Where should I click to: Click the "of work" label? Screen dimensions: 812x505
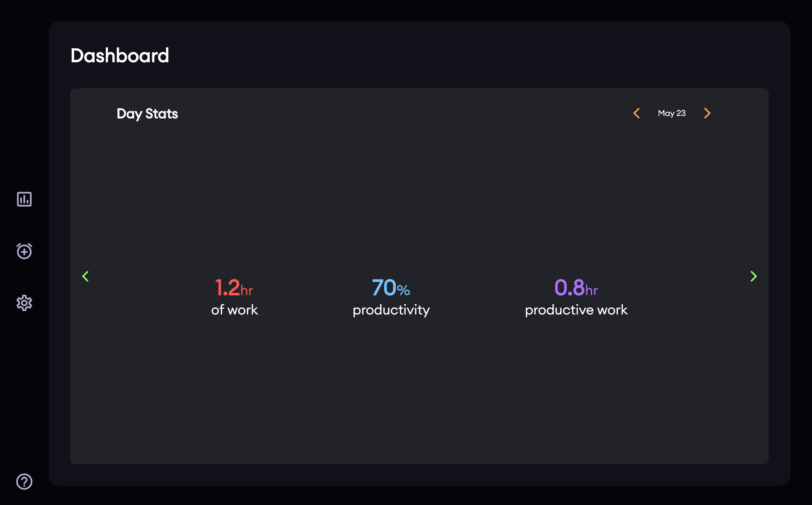point(234,310)
